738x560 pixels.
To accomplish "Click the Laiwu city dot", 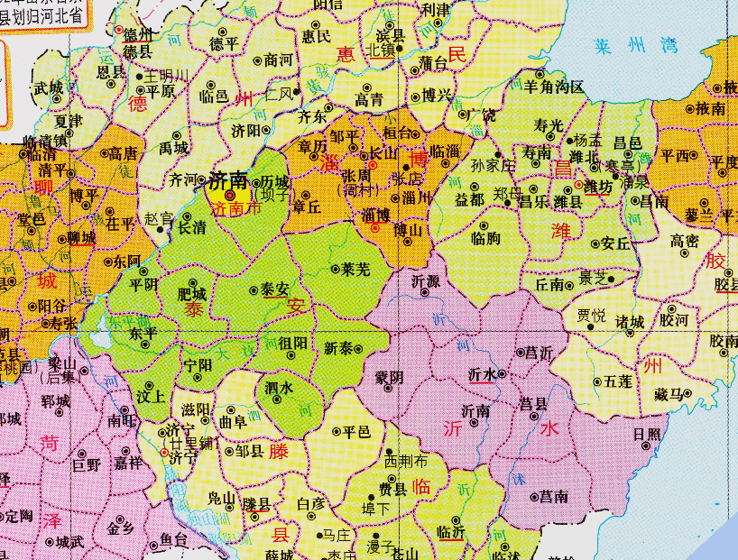I will pyautogui.click(x=335, y=268).
